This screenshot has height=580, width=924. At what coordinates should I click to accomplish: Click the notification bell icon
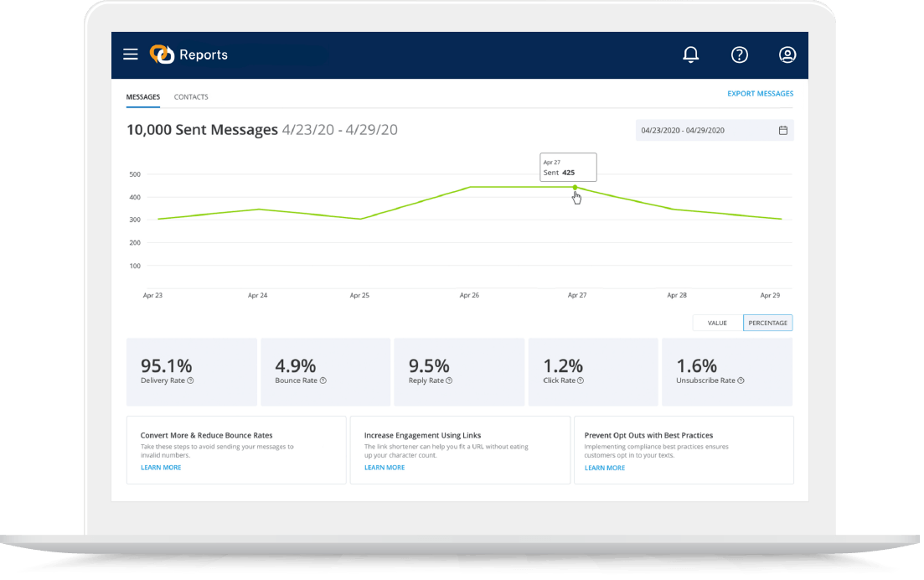pos(690,54)
